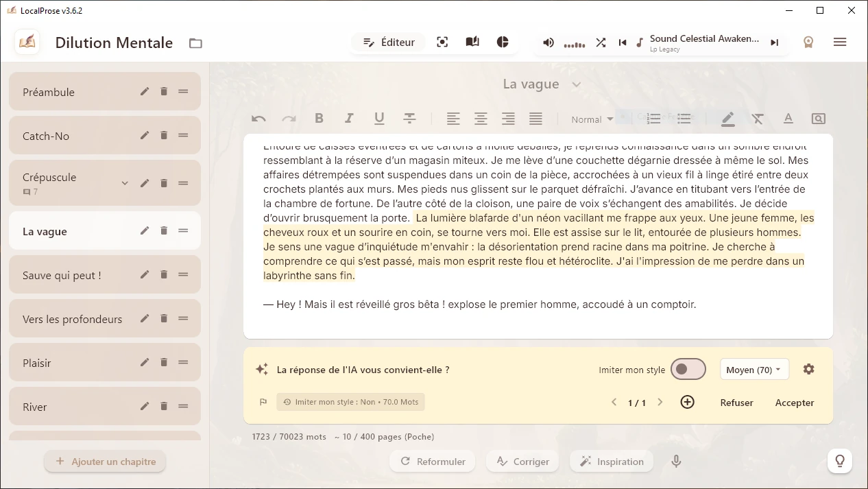Go to next AI suggestion
This screenshot has height=489, width=868.
tap(660, 403)
